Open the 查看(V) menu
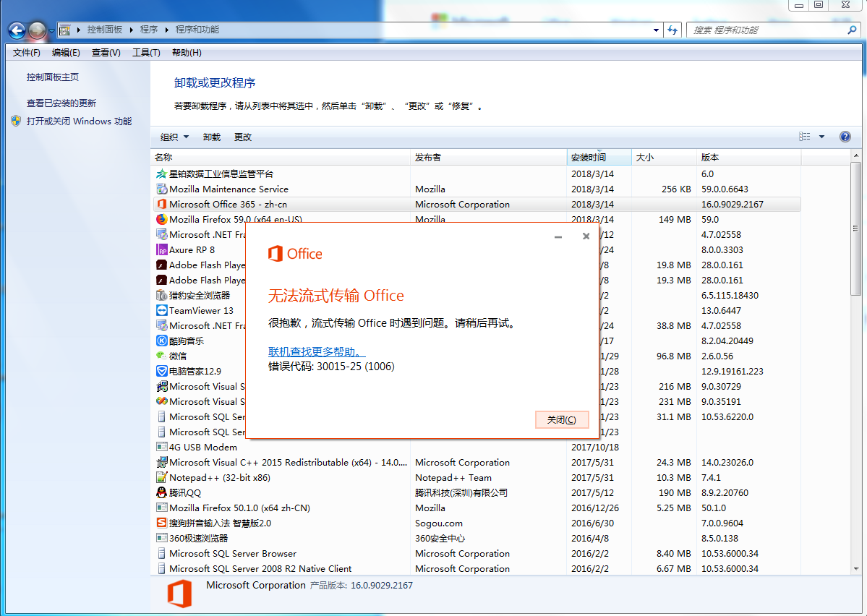The height and width of the screenshot is (616, 867). (106, 53)
